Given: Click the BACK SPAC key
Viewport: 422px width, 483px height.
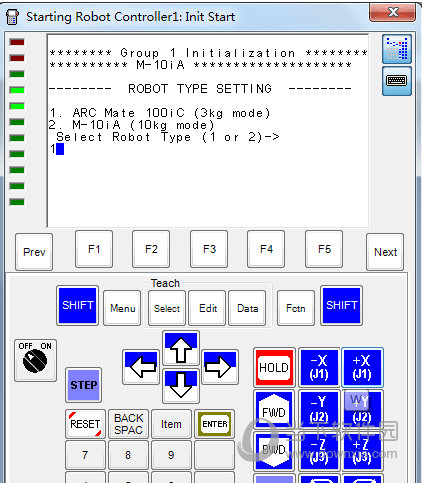Looking at the screenshot, I should (128, 424).
